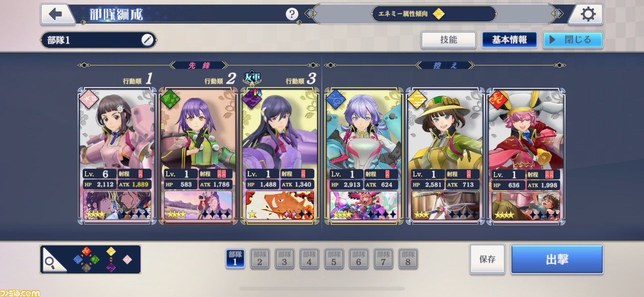Viewport: 644px width, 297px height.
Task: Select the purple-haired character card with ATK 1,786
Action: 198,155
